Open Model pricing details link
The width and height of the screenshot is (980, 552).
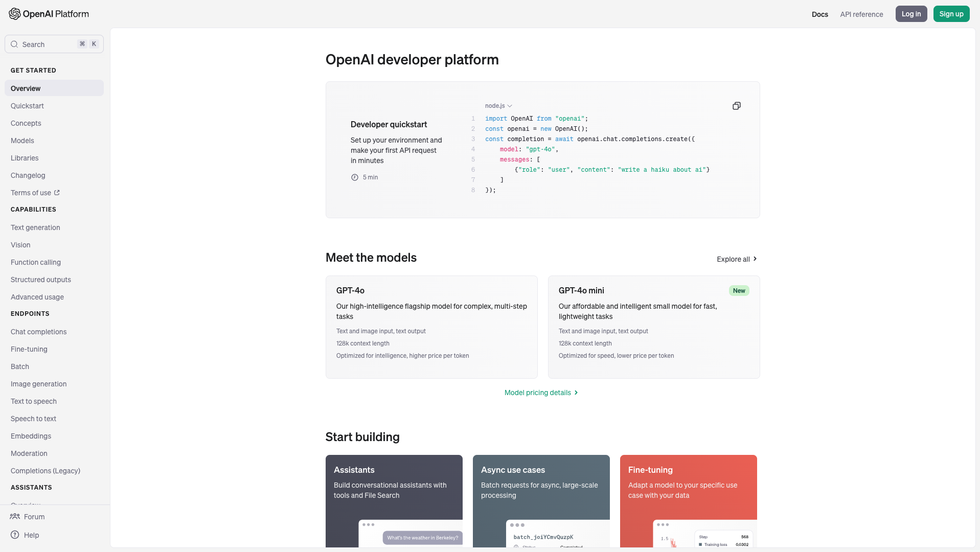point(541,393)
